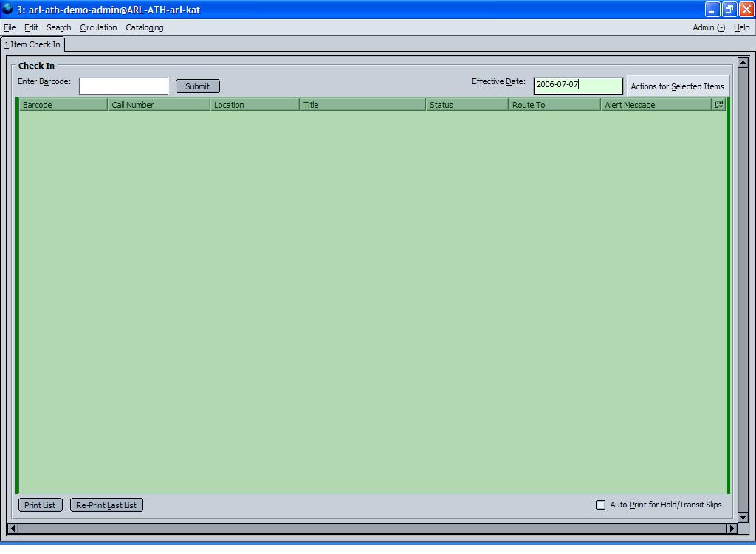The height and width of the screenshot is (554, 756).
Task: Click the vertical scrollbar up arrow
Action: pos(743,63)
